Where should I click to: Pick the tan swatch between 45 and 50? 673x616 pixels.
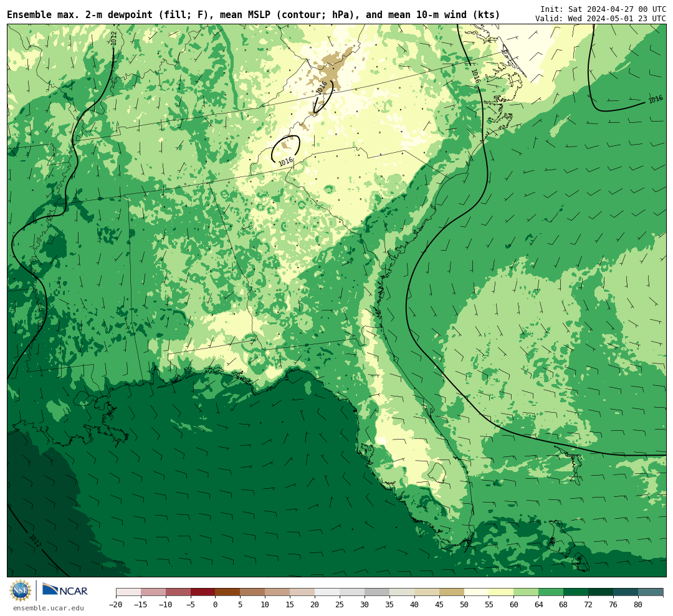(452, 592)
